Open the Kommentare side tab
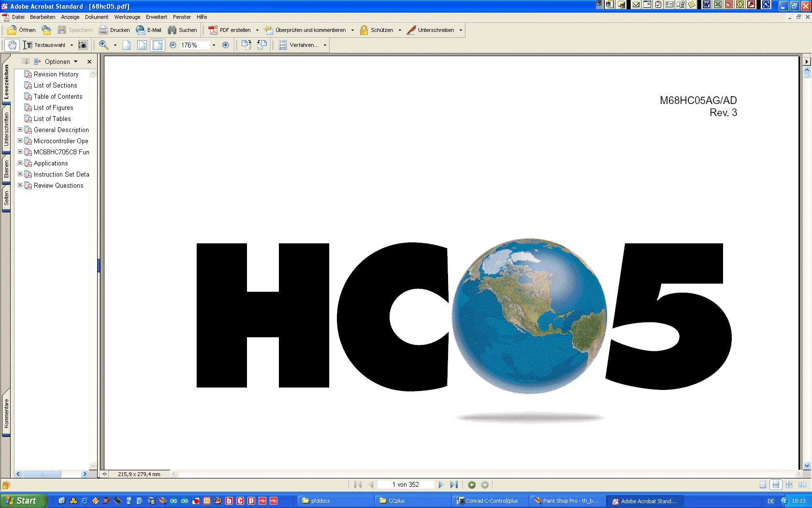The height and width of the screenshot is (508, 812). (x=6, y=413)
